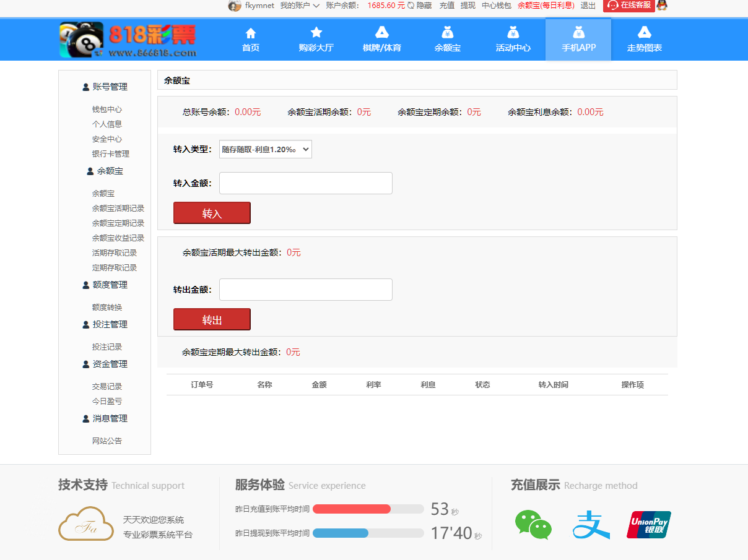Viewport: 748px width, 560px height.
Task: Click the UnionPay recharge icon
Action: [648, 524]
